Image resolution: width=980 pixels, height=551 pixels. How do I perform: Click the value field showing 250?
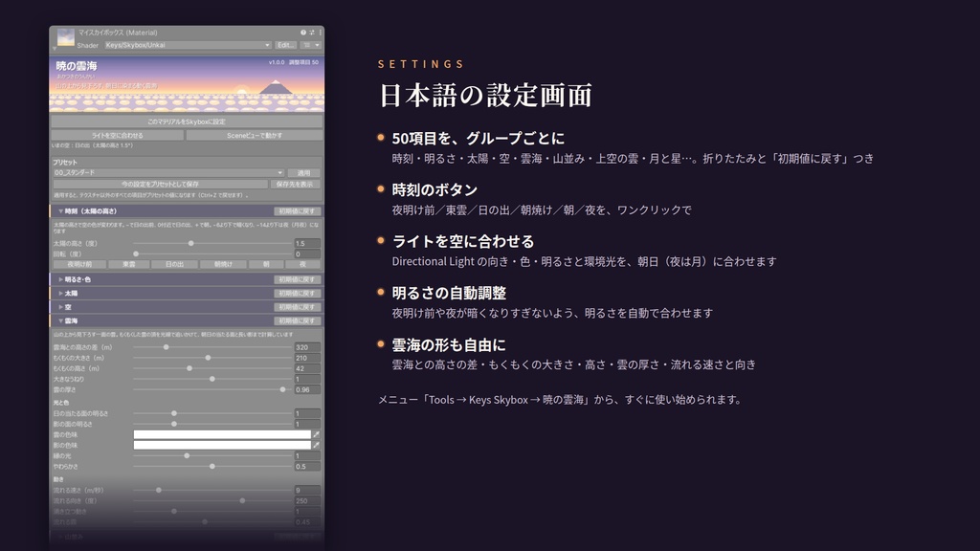307,501
